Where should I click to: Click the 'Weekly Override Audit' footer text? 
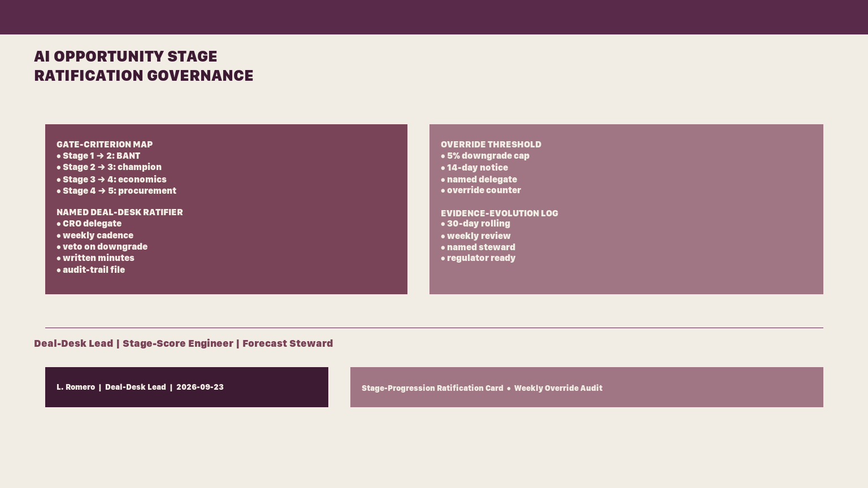pos(558,389)
